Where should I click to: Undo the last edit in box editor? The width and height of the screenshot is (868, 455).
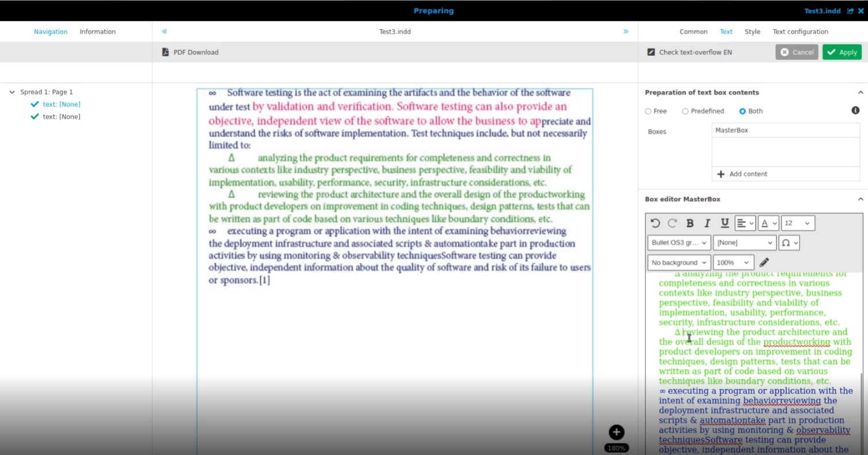click(655, 223)
